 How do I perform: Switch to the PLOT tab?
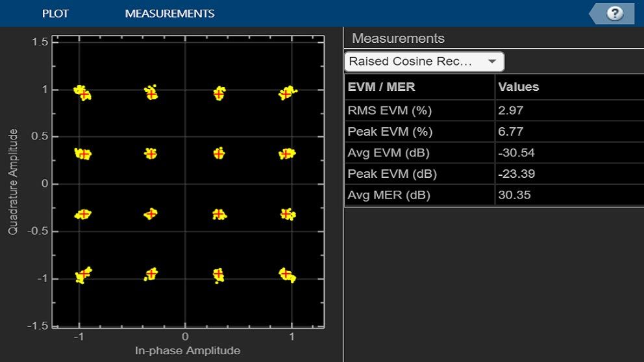(x=55, y=14)
